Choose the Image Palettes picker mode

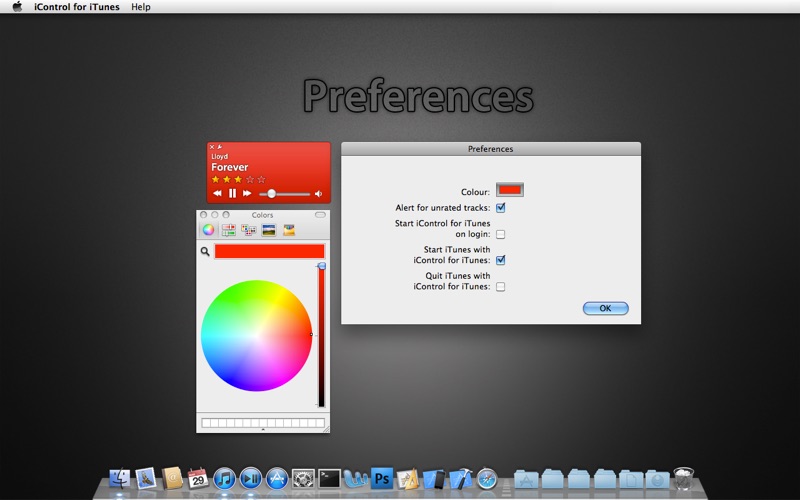268,230
